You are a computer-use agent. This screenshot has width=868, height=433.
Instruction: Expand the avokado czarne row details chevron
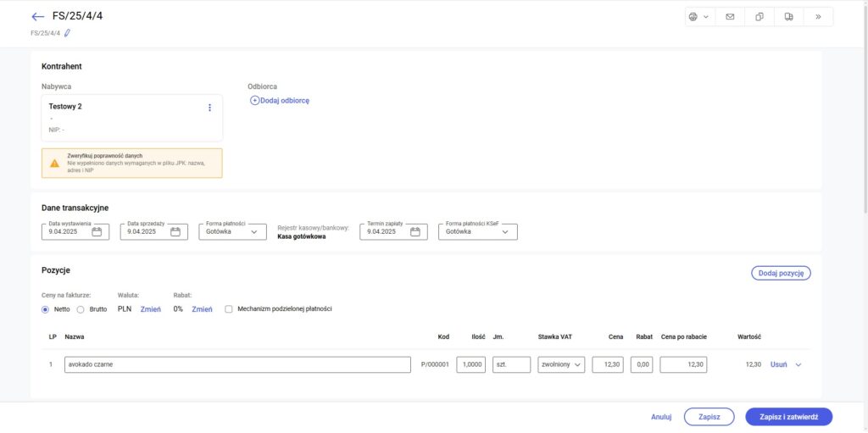point(798,364)
